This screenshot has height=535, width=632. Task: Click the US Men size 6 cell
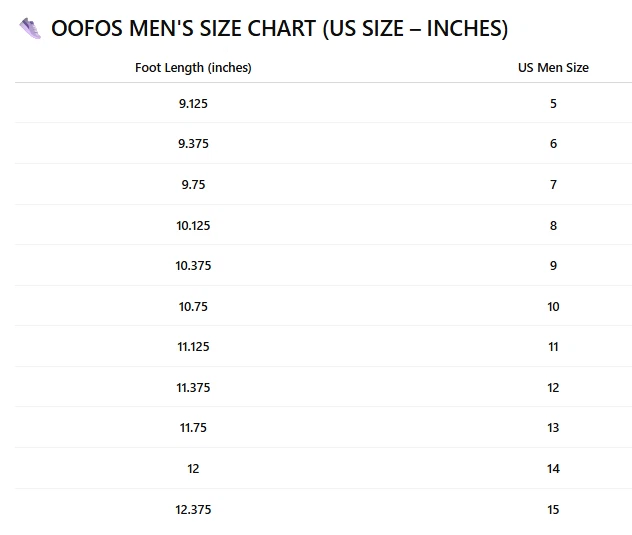point(553,144)
